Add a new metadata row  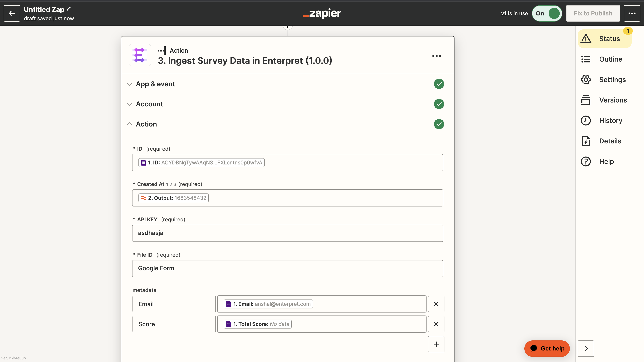436,344
